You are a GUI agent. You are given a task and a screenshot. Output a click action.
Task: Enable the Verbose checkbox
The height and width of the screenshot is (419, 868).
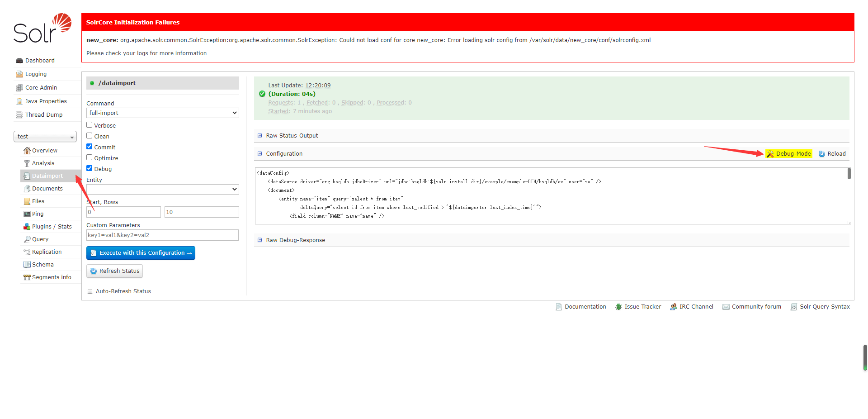point(90,125)
